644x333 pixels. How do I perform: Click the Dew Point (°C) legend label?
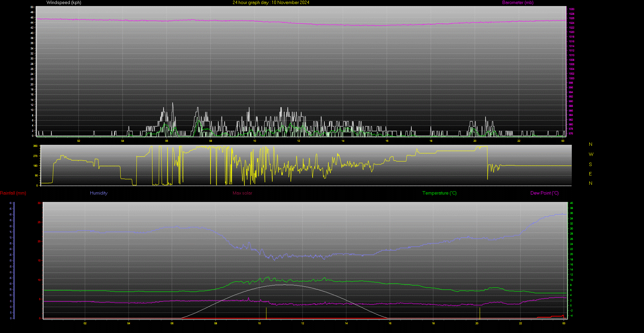click(545, 193)
